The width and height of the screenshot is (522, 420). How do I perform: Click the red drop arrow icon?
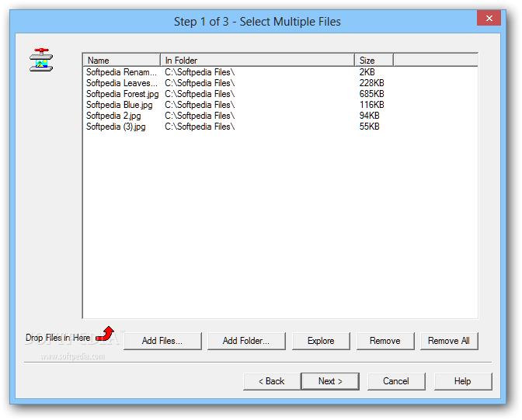[x=105, y=334]
